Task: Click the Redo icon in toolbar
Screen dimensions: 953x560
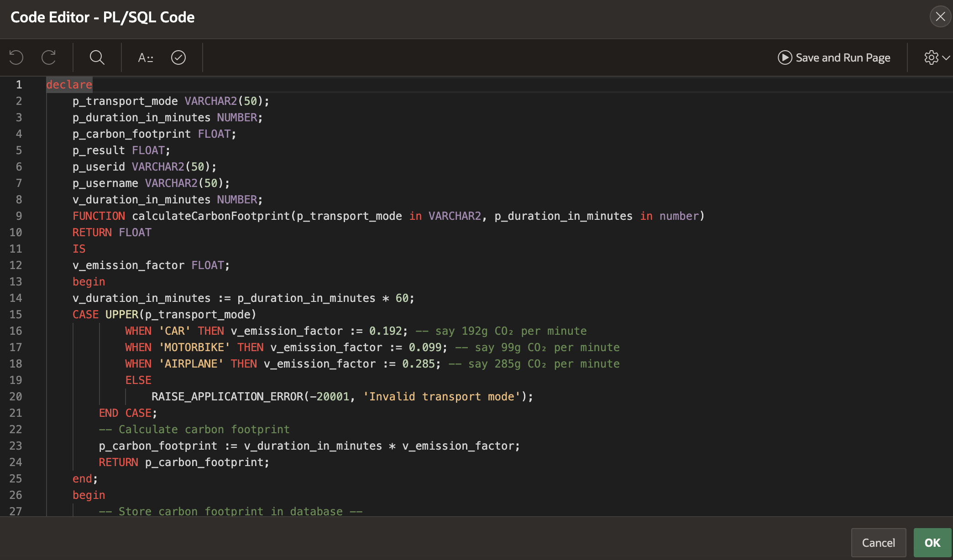Action: pos(49,57)
